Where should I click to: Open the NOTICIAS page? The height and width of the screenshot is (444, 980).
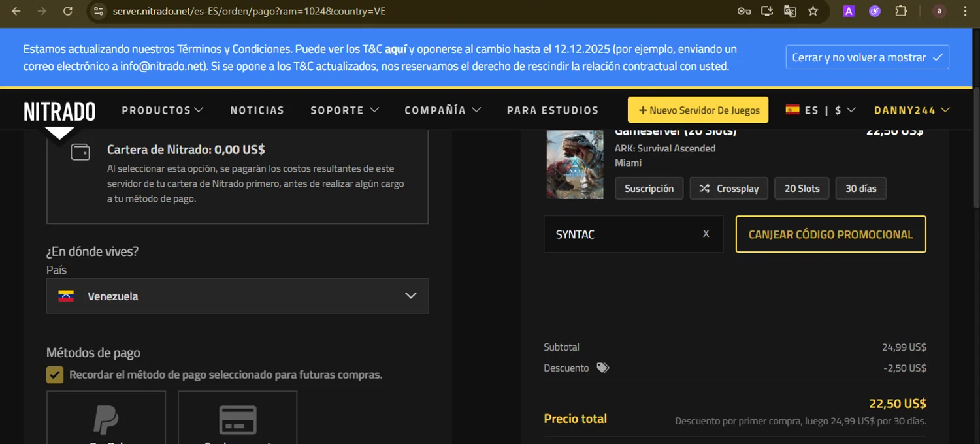click(257, 110)
